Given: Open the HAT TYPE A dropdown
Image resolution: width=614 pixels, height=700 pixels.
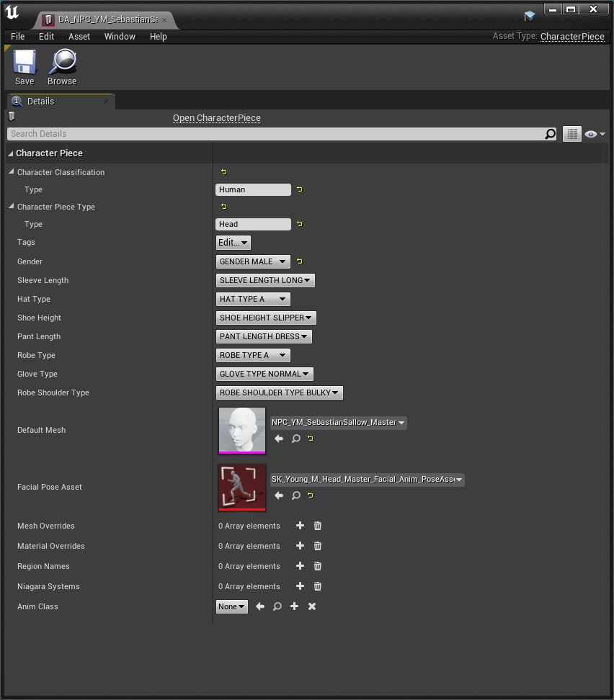Looking at the screenshot, I should (253, 299).
